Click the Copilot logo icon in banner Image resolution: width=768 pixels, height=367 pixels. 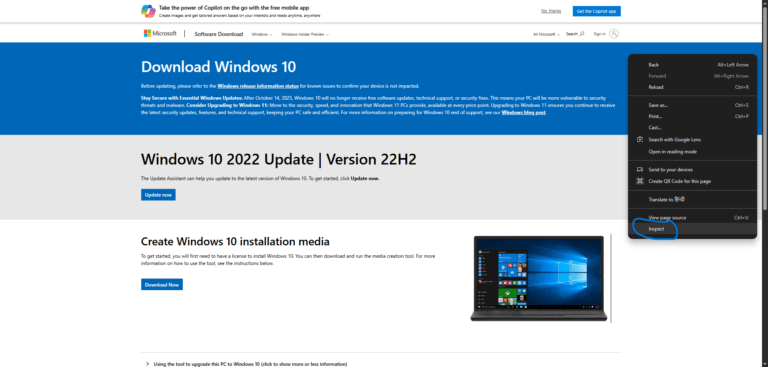pos(148,11)
